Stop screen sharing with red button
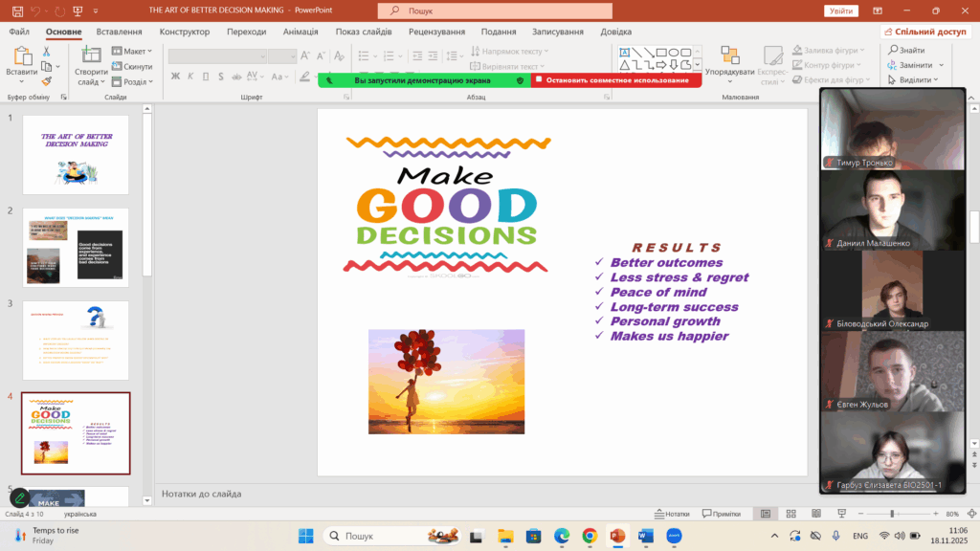Viewport: 980px width, 551px height. (x=617, y=80)
